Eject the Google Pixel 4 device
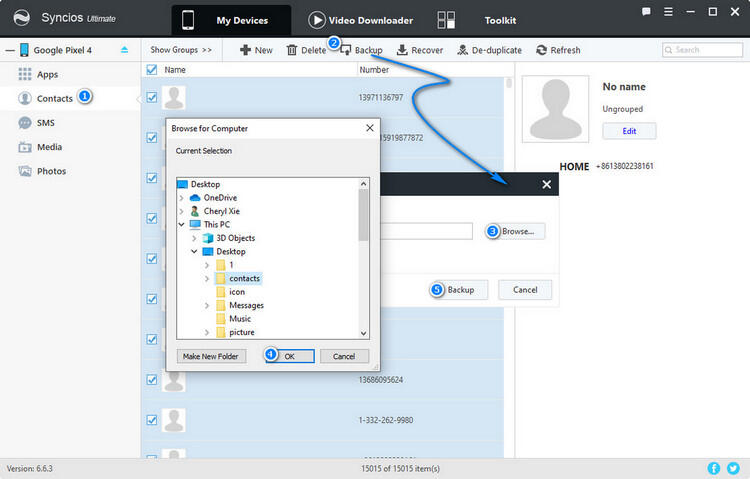This screenshot has width=750, height=479. (x=124, y=49)
